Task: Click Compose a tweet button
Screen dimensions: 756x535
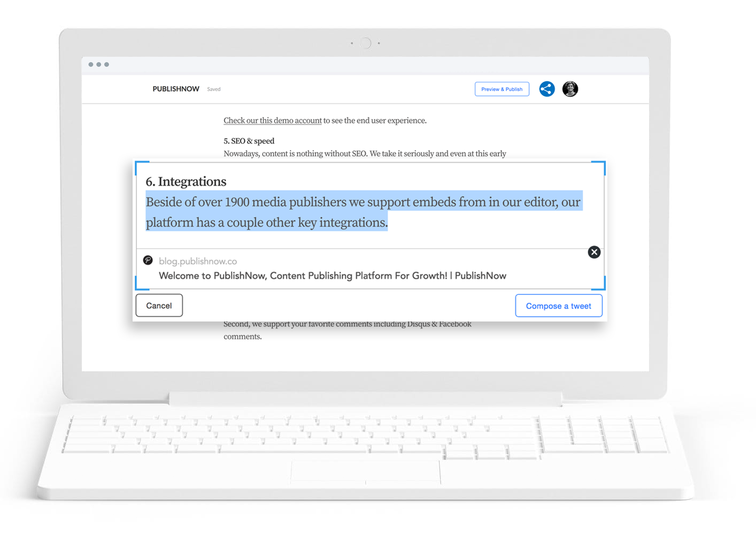Action: pos(559,305)
